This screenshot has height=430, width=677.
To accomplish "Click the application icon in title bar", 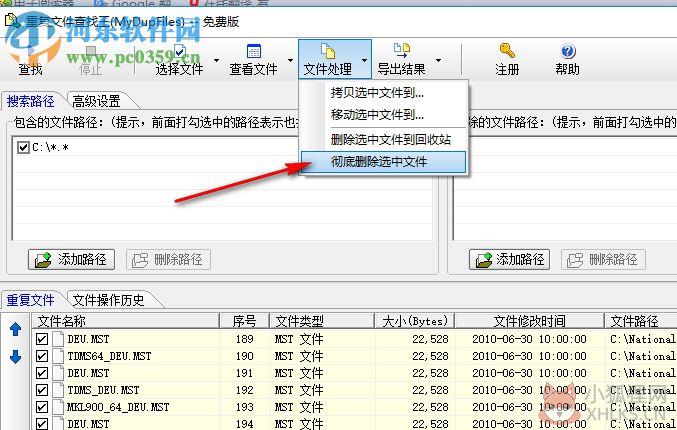I will click(12, 21).
